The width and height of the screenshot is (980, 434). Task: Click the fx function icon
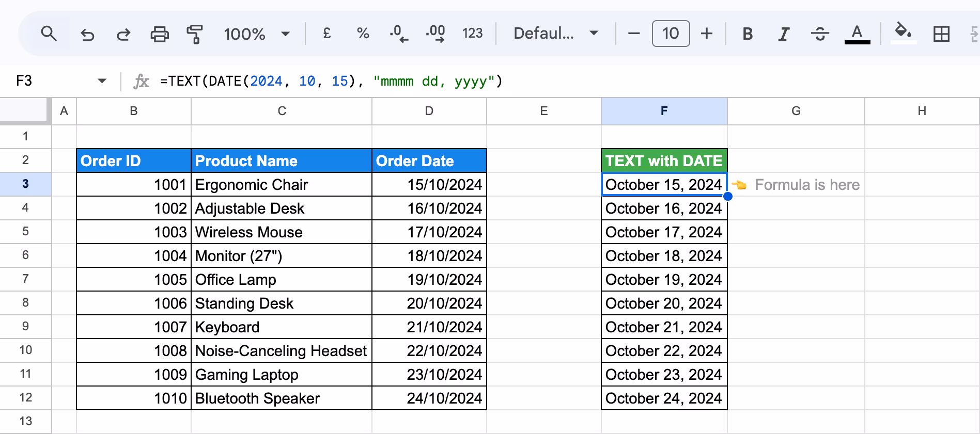pos(141,81)
